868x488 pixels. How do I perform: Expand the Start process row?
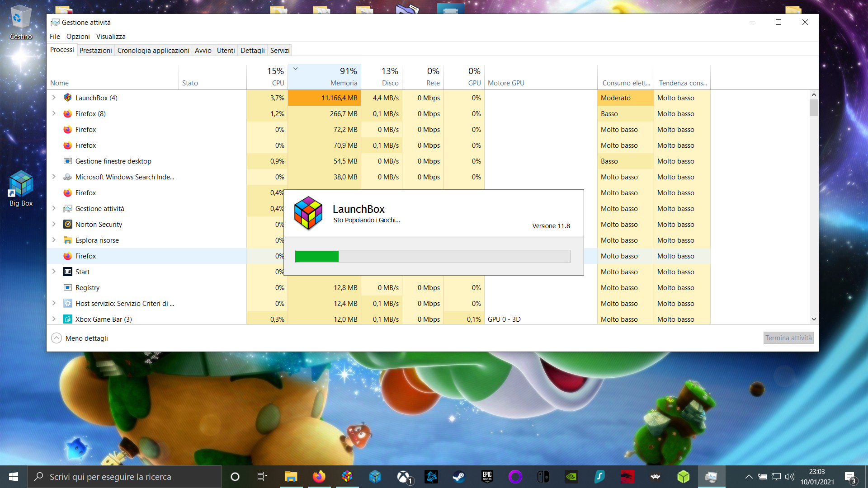tap(54, 272)
